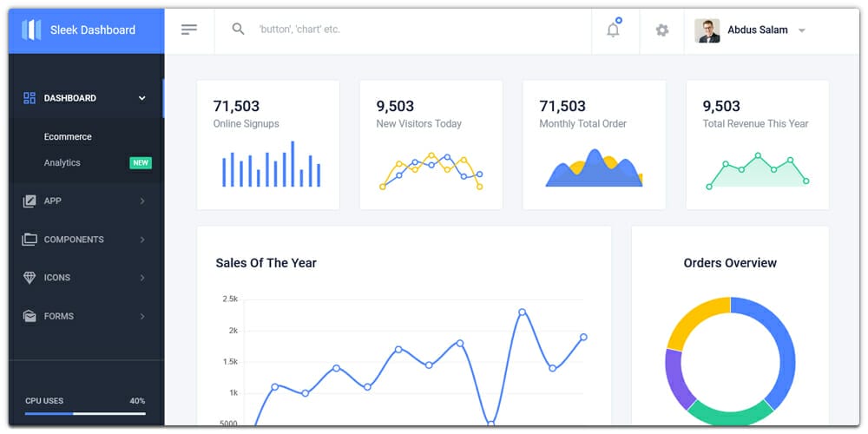The image size is (868, 434).
Task: Open settings gear icon in header
Action: pos(662,30)
